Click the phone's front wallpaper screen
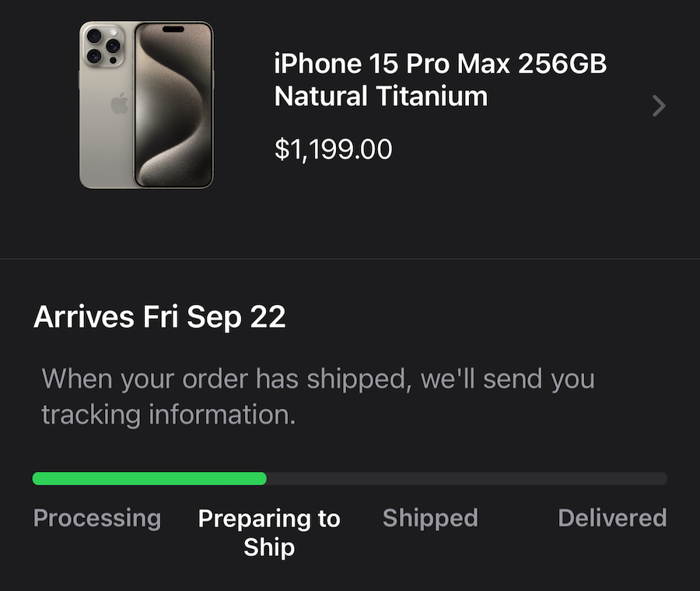Image resolution: width=700 pixels, height=591 pixels. [x=173, y=105]
